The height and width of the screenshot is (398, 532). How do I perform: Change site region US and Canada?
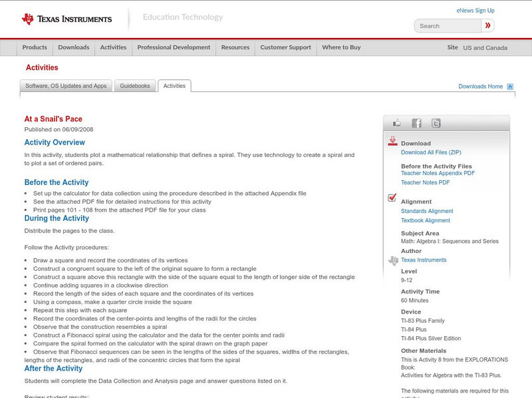pyautogui.click(x=485, y=48)
